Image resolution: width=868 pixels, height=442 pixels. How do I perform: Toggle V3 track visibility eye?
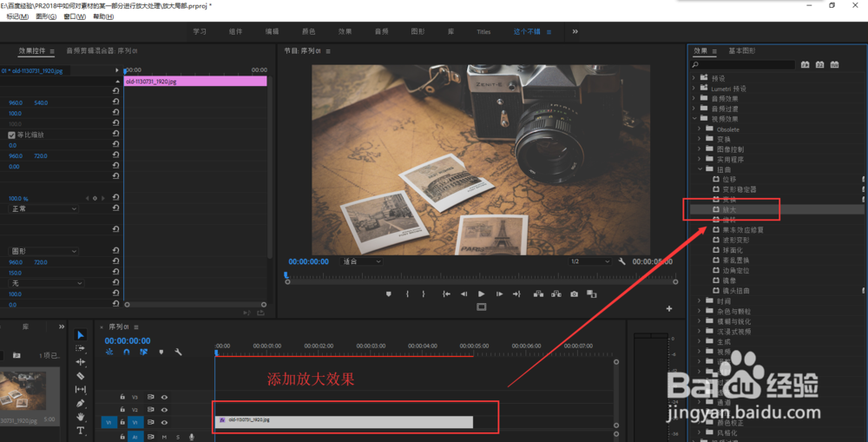164,397
